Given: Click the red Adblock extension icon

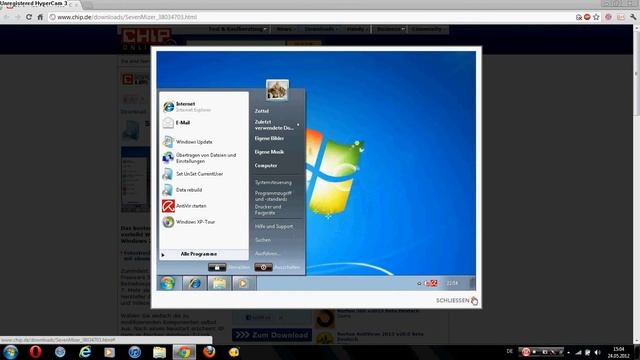Looking at the screenshot, I should (587, 17).
